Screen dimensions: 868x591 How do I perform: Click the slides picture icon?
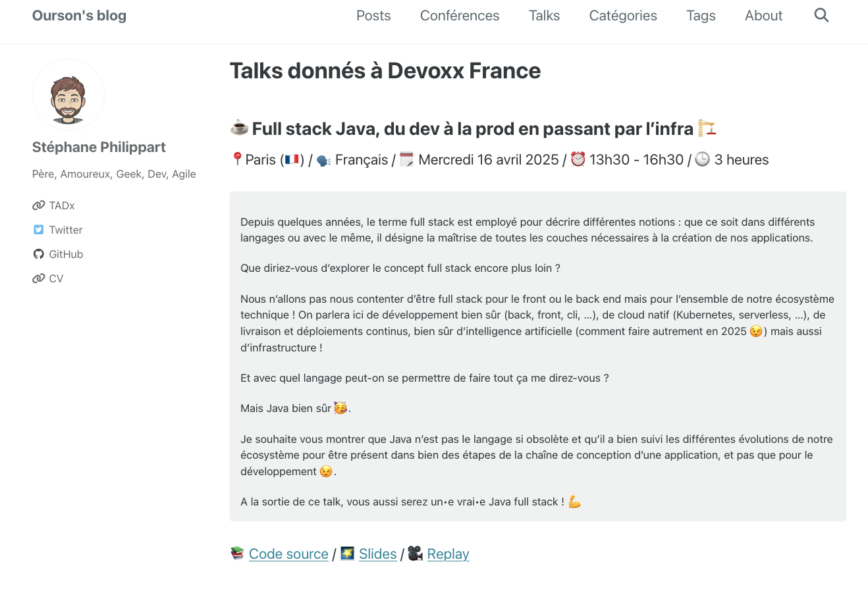[348, 553]
